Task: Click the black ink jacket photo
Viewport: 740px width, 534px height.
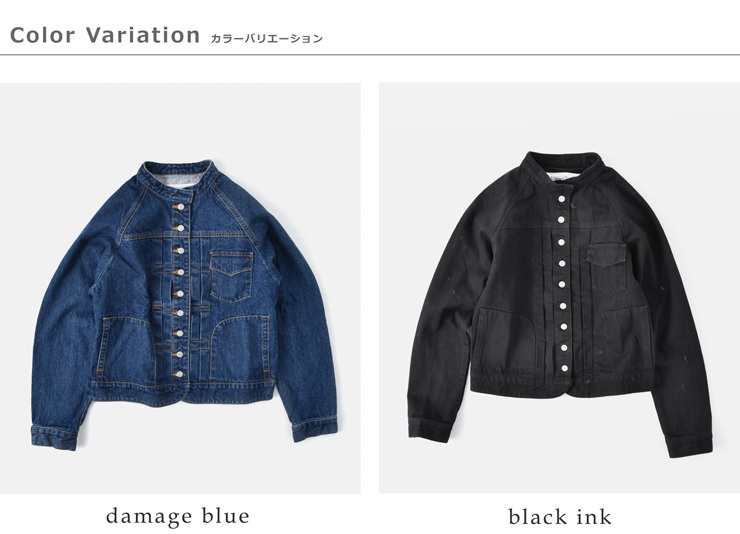Action: coord(559,288)
